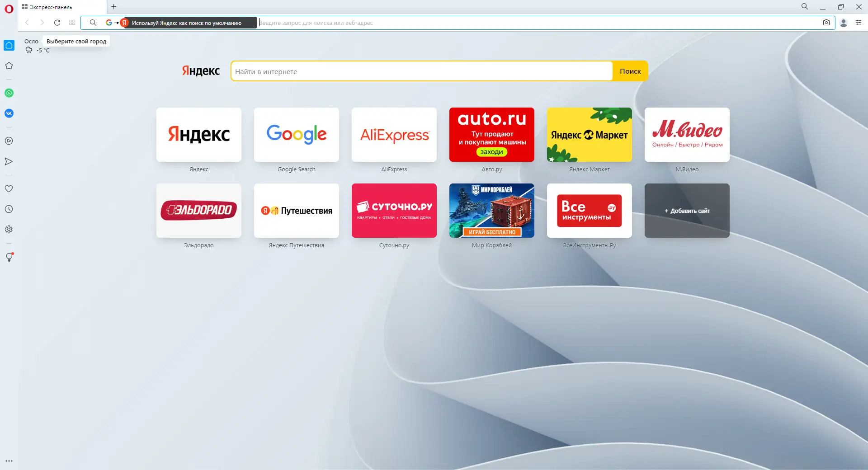The image size is (868, 470).
Task: Open the My Flow arrow icon in sidebar
Action: point(9,161)
